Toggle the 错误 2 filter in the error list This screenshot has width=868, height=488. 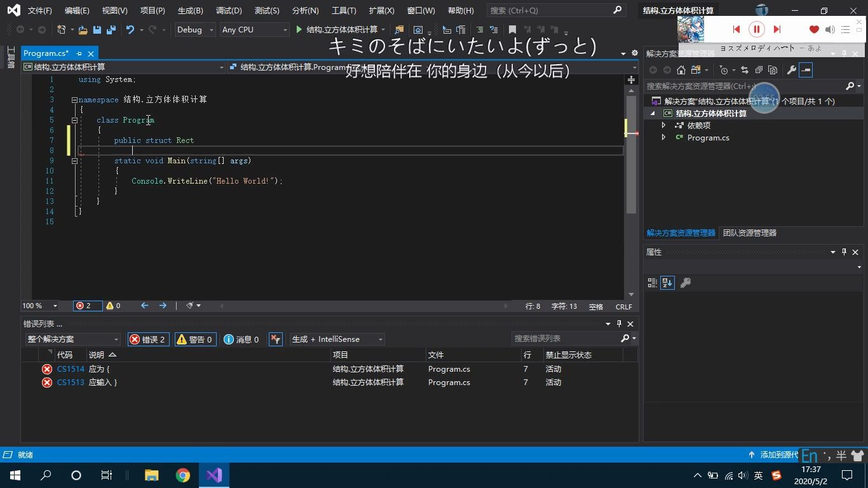point(148,339)
